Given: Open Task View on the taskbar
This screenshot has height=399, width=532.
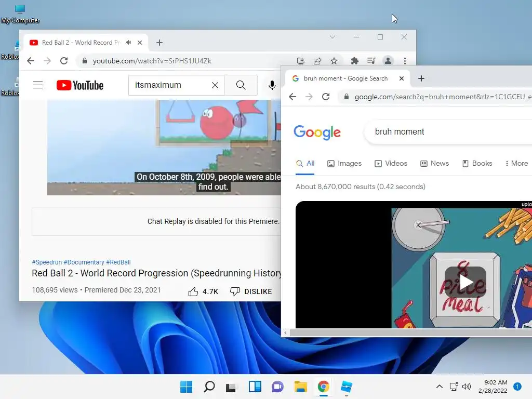Looking at the screenshot, I should [231, 387].
